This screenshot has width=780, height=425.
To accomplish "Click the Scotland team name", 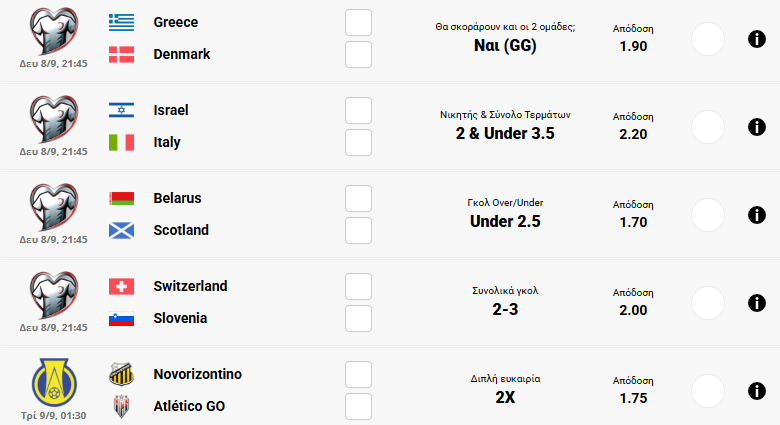I will tap(181, 230).
